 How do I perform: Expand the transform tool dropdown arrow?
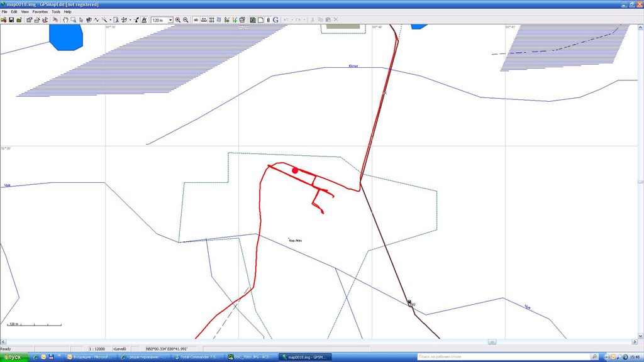[x=130, y=19]
